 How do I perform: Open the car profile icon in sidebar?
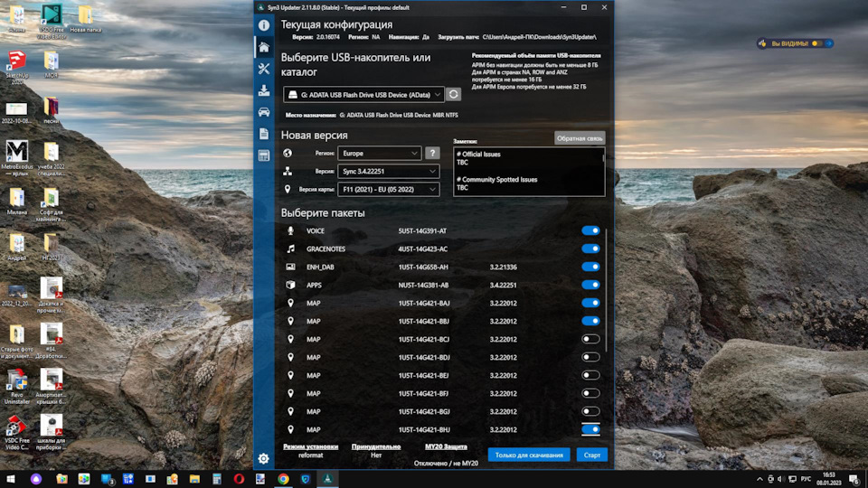pyautogui.click(x=264, y=112)
